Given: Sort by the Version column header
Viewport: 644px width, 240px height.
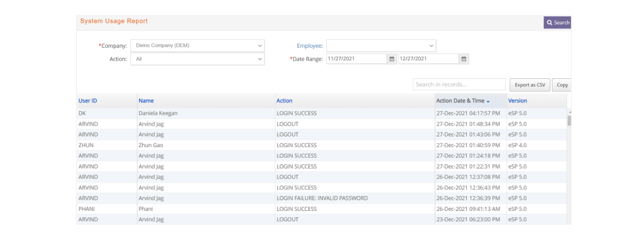Looking at the screenshot, I should pos(518,101).
